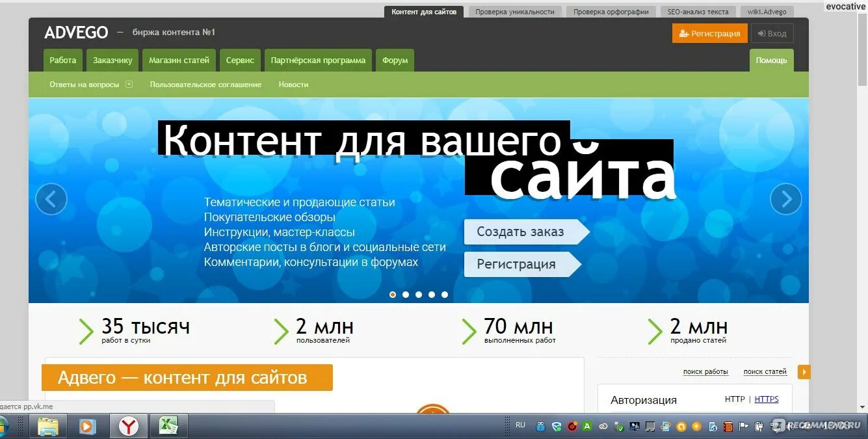The image size is (868, 439).
Task: Click the 2 млн продано статей statistic
Action: click(699, 330)
